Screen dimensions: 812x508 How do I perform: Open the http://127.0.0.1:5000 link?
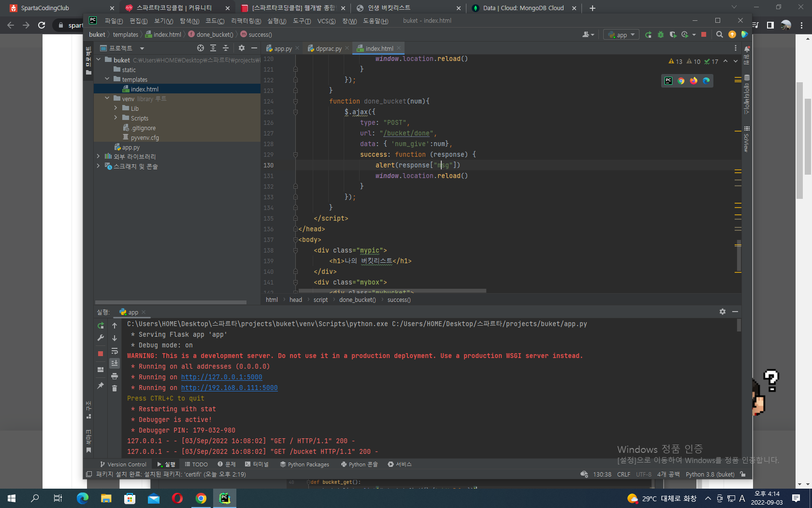222,377
